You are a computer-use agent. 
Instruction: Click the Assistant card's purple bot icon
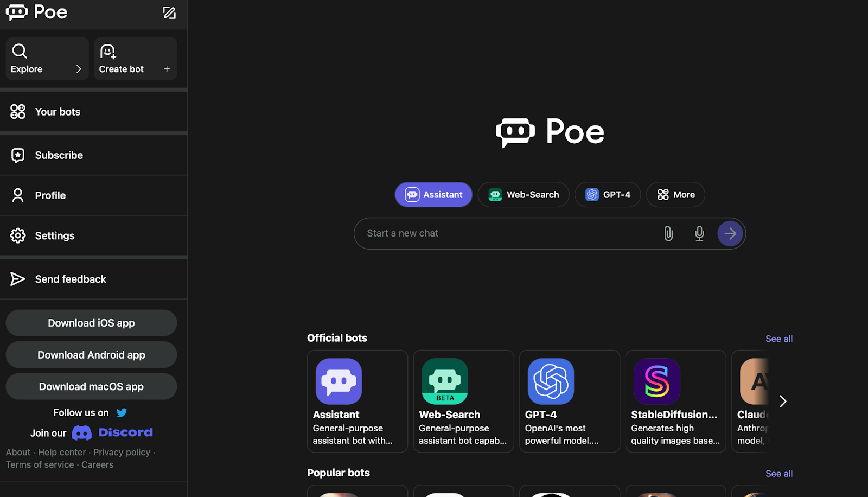point(339,381)
